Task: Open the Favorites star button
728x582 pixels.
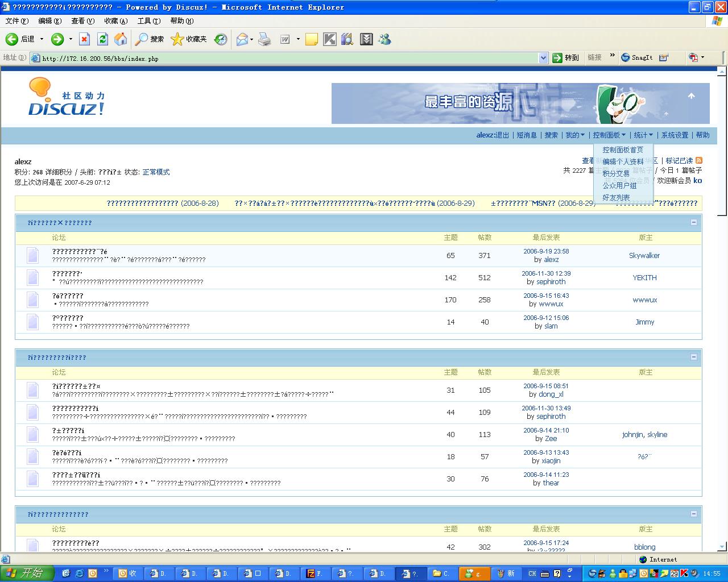Action: pyautogui.click(x=189, y=39)
